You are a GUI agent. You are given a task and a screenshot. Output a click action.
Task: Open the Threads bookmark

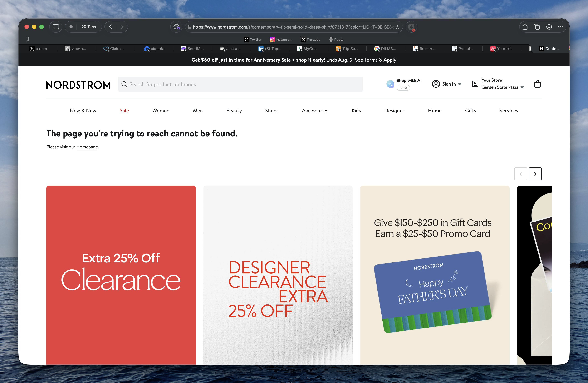click(311, 40)
